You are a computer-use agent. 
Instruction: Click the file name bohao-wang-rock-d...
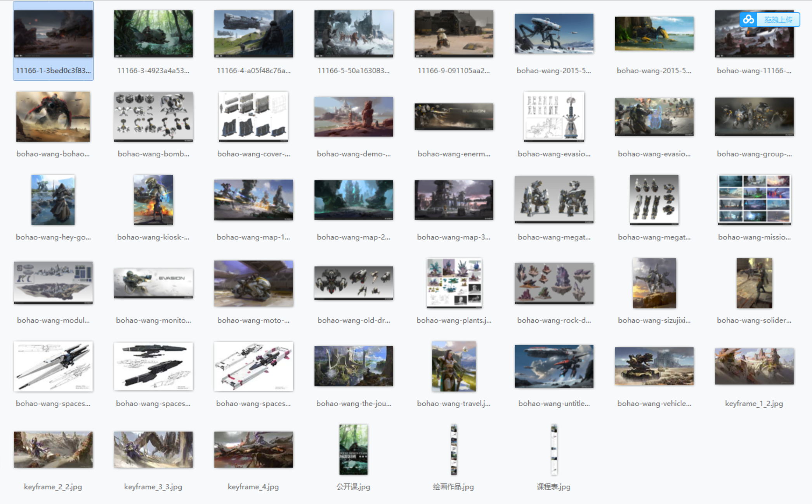(554, 320)
